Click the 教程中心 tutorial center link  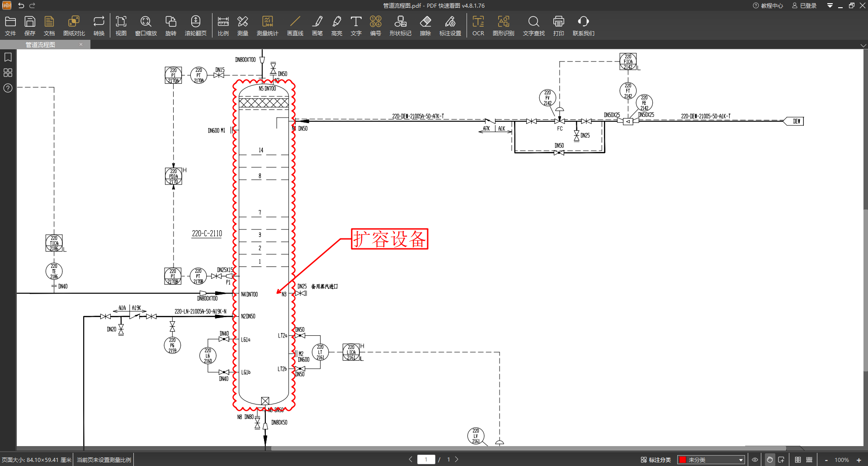[x=768, y=5]
